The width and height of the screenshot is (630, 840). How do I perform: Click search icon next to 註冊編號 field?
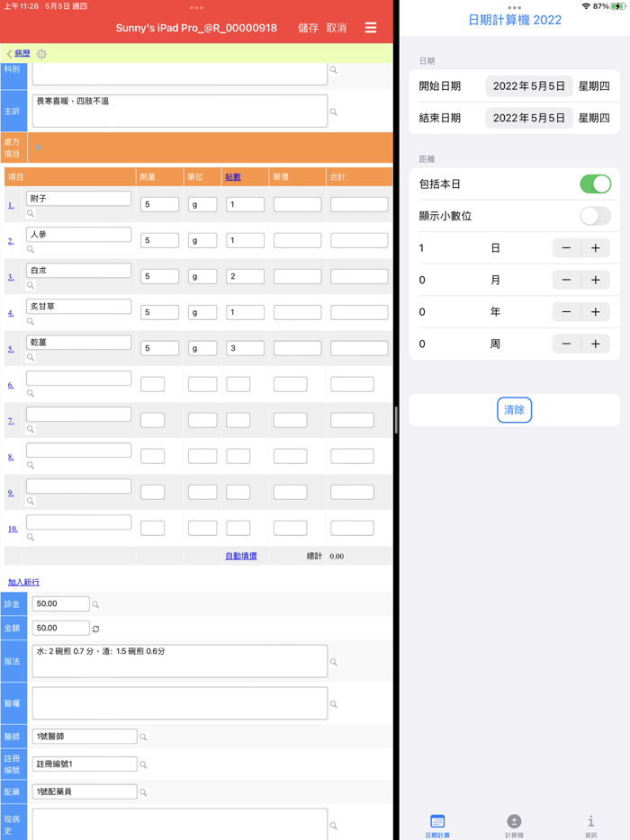(143, 764)
